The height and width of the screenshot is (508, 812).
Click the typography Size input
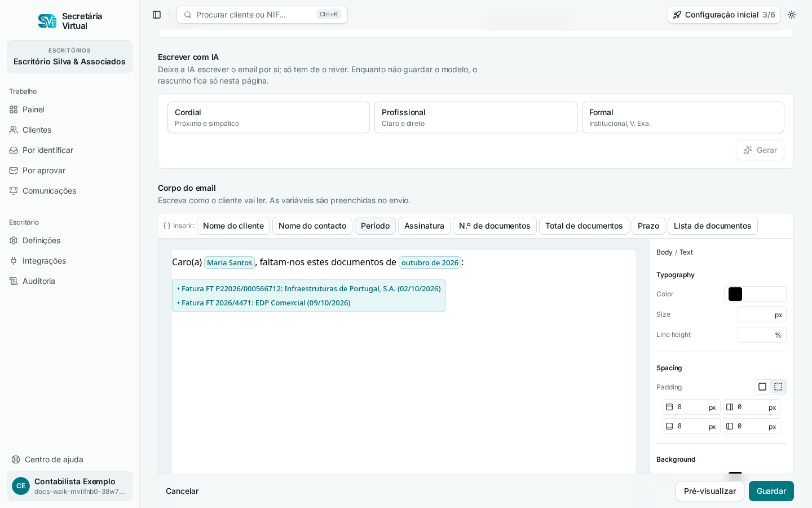click(762, 314)
